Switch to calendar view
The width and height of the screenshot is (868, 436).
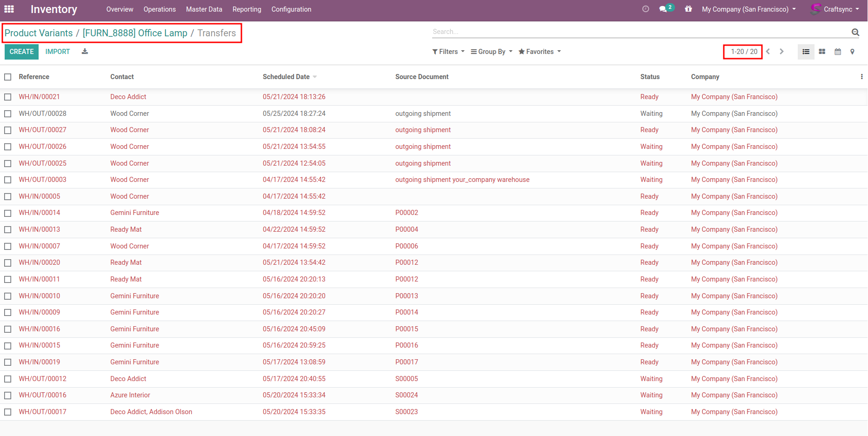pos(838,52)
